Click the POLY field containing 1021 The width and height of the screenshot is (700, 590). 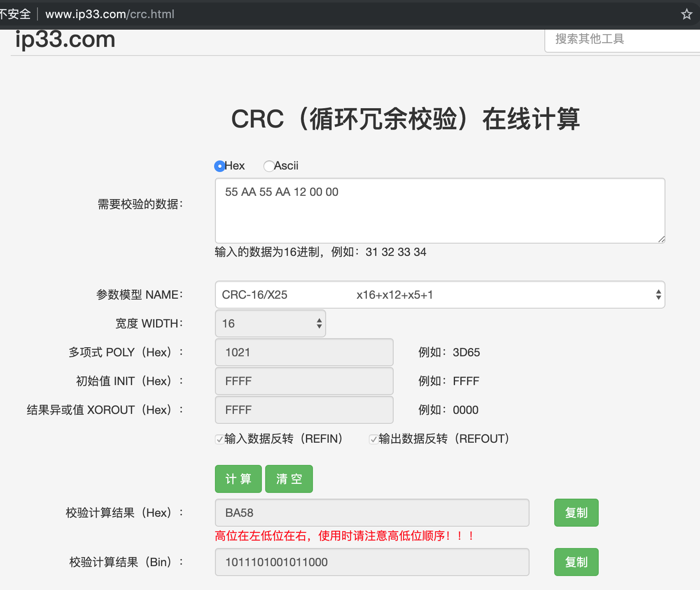coord(304,352)
